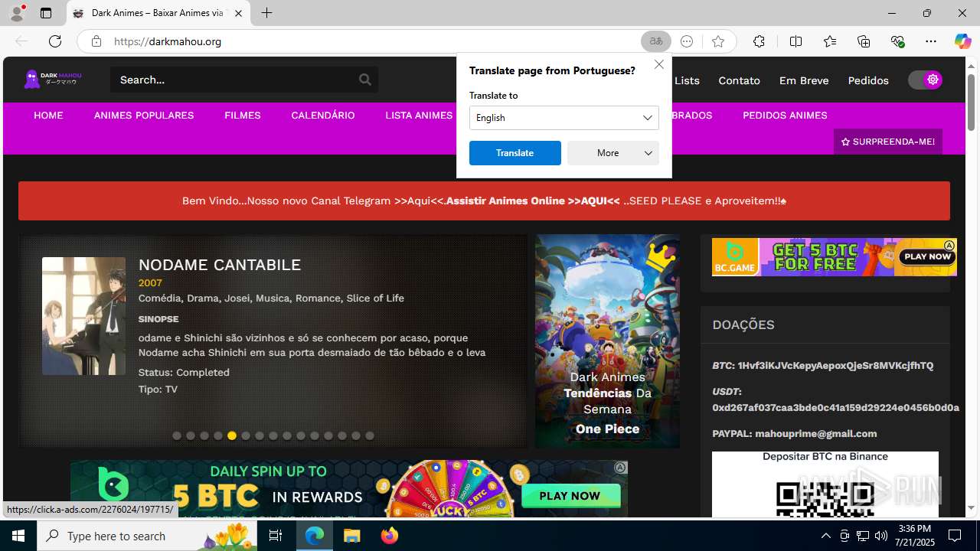Screen dimensions: 980x551
Task: Click the BC.GAME Get 5 BTC banner
Action: (x=835, y=257)
